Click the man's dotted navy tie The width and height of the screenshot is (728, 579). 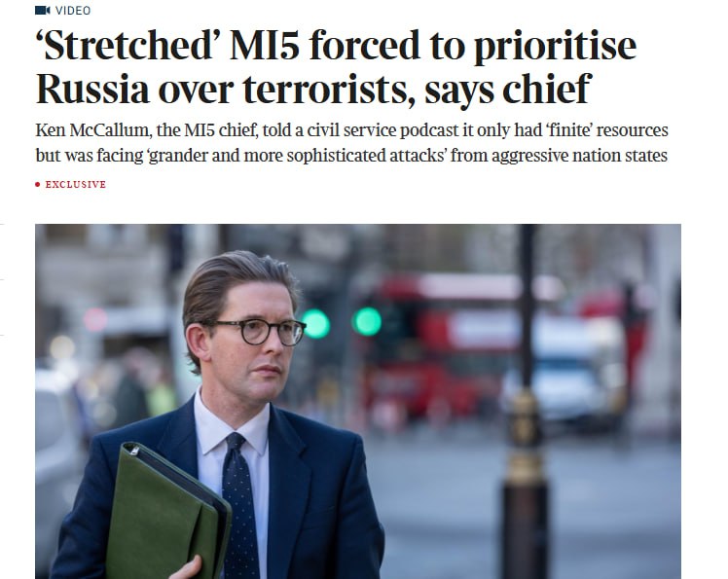pos(240,504)
